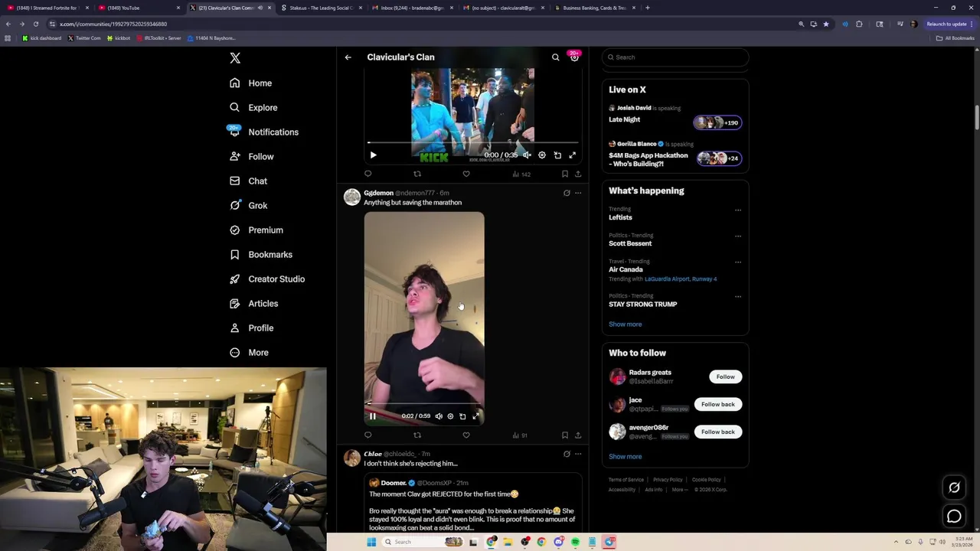This screenshot has height=551, width=980.
Task: Make Ggdemon video fullscreen
Action: (475, 416)
